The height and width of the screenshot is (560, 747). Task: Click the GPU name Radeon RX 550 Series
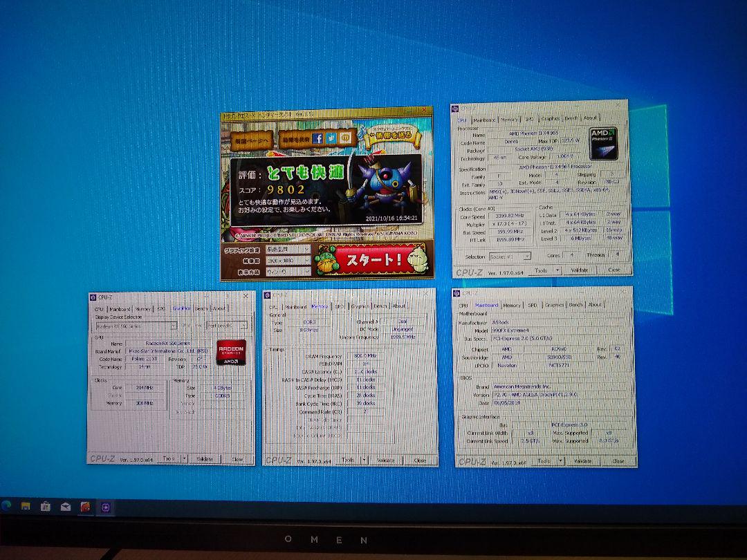167,343
